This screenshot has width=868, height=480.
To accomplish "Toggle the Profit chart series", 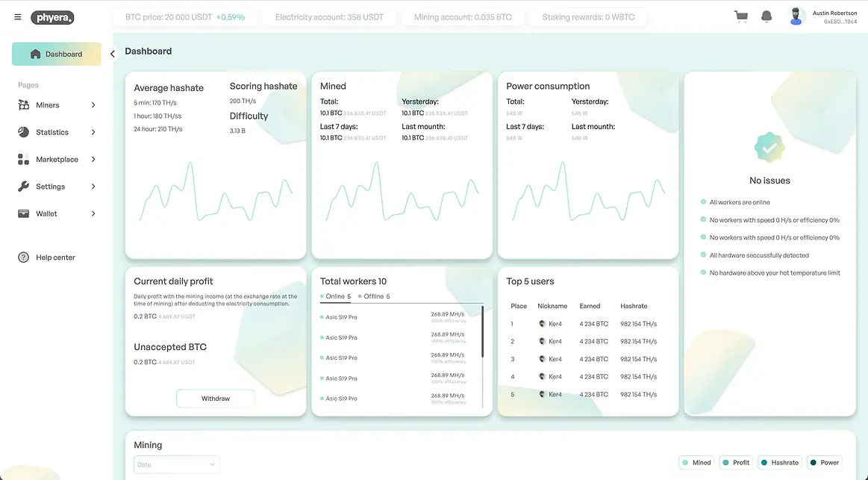I will tap(735, 463).
